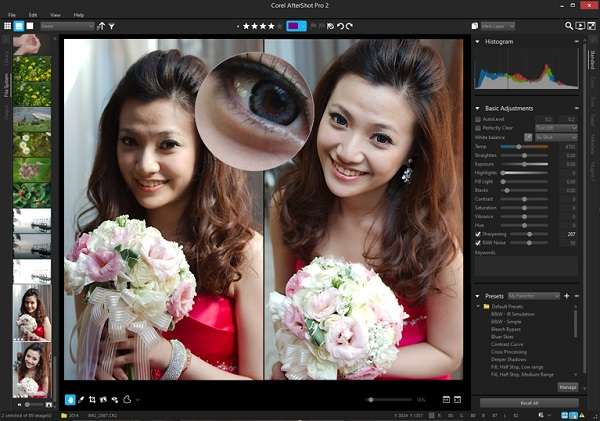Enter fullscreen view mode icon

coord(592,26)
